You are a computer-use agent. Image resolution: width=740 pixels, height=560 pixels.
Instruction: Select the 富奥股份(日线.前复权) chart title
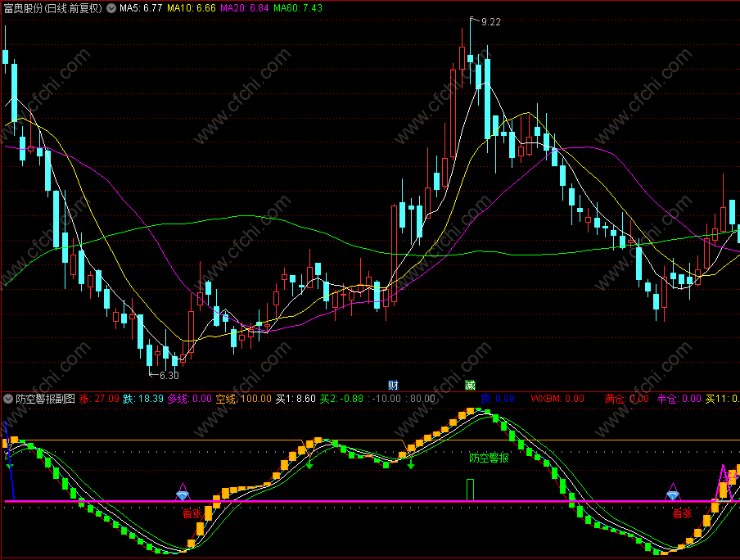pos(52,8)
